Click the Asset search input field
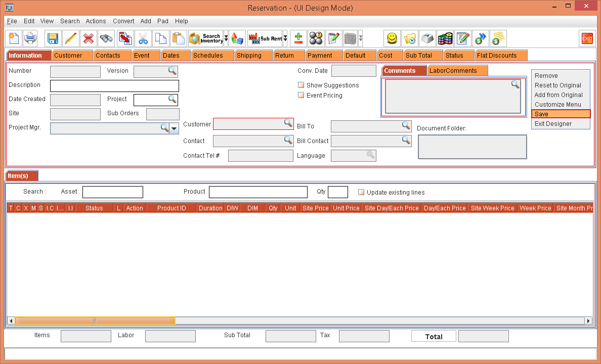The image size is (601, 364). pyautogui.click(x=113, y=192)
